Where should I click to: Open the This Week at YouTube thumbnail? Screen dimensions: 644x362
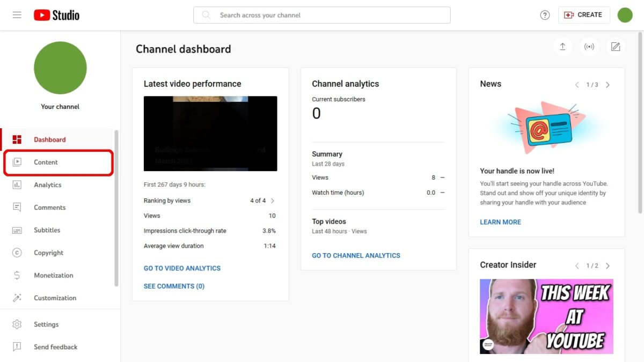point(546,316)
